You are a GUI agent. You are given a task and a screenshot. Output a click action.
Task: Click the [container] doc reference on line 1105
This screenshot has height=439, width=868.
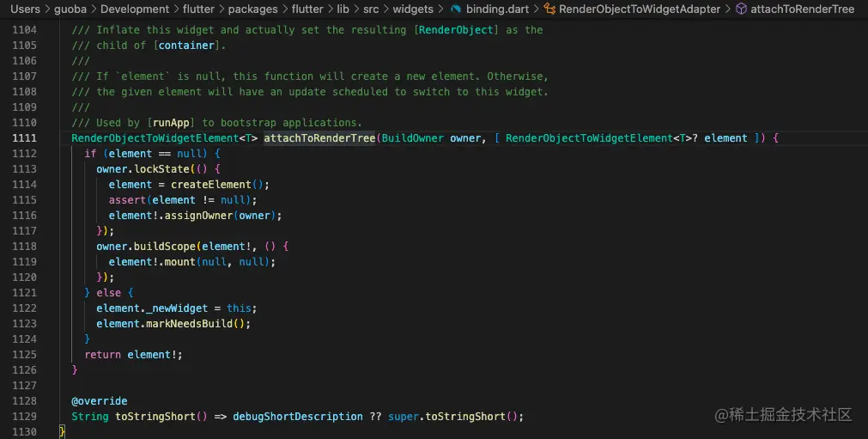(186, 46)
